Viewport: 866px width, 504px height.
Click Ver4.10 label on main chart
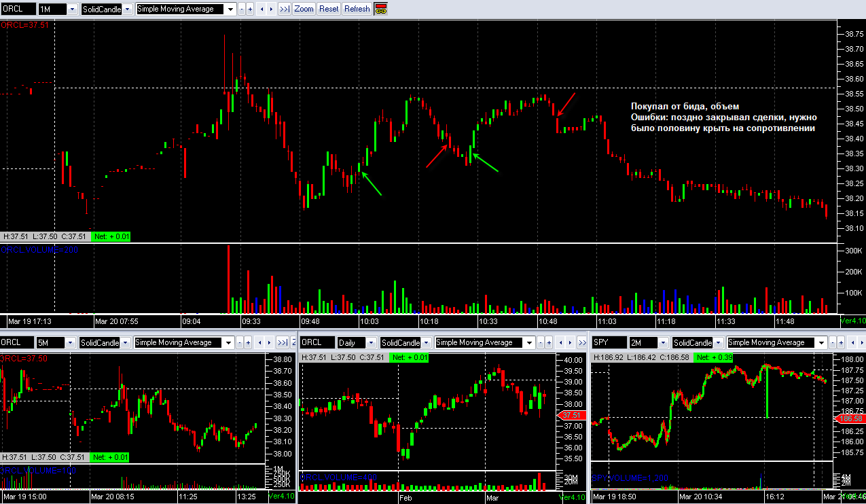852,320
